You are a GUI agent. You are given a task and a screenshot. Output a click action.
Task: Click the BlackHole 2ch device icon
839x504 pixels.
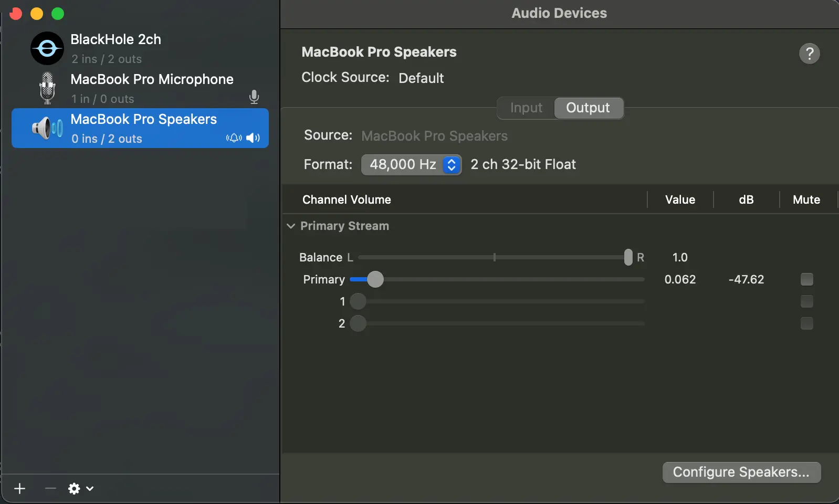(47, 48)
